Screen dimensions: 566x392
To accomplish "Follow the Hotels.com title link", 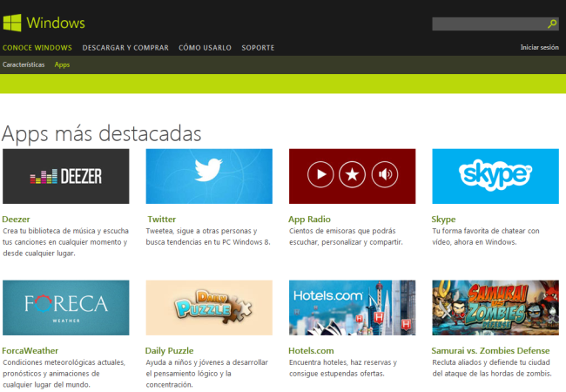I will [x=311, y=350].
